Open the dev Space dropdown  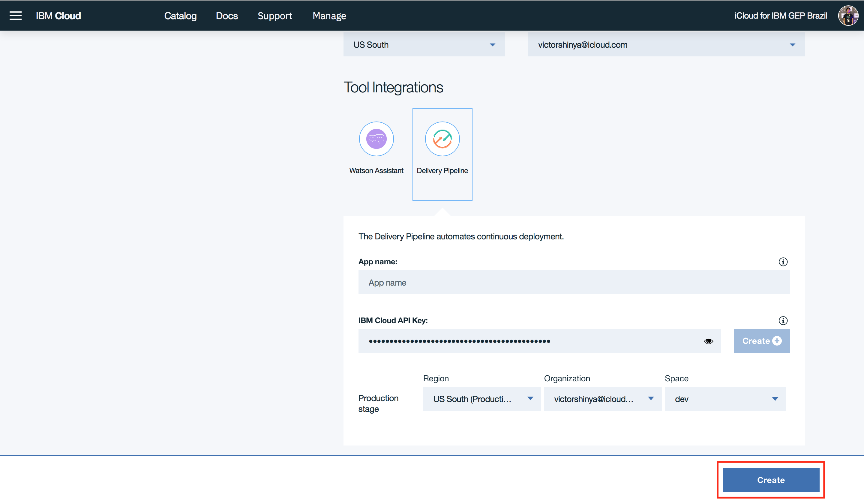click(725, 399)
